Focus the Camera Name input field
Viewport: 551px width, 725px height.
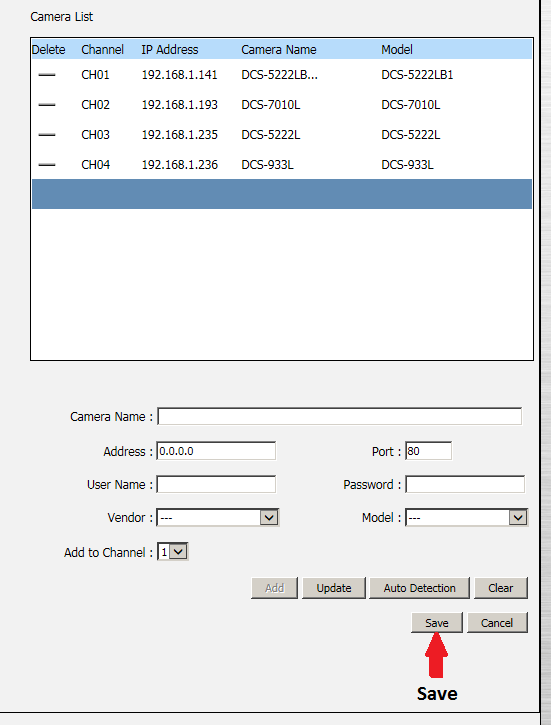click(x=340, y=416)
